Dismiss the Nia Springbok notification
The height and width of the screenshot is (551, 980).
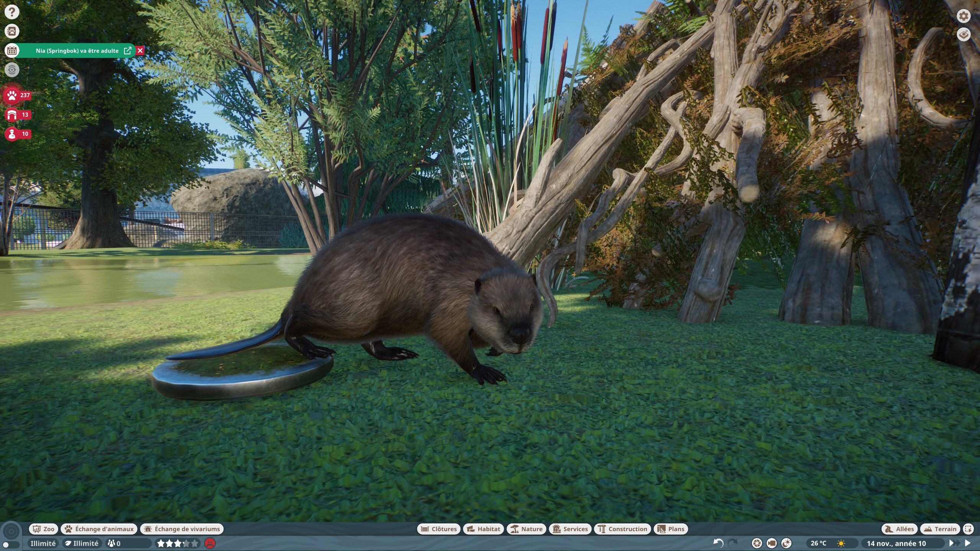[x=140, y=51]
